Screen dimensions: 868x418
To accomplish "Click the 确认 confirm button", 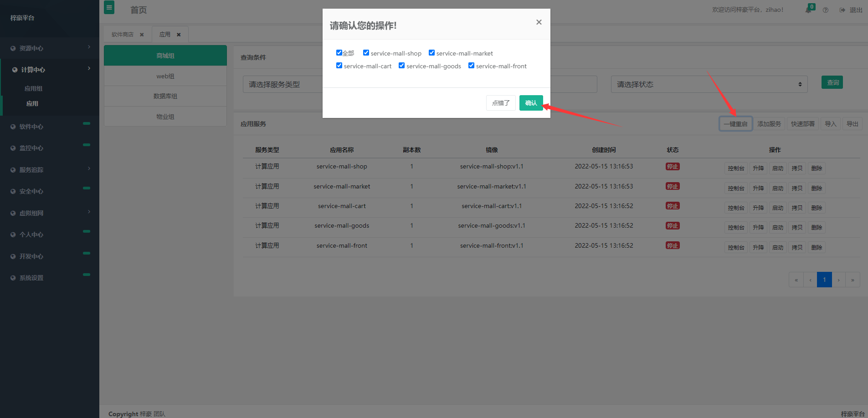I will [531, 103].
